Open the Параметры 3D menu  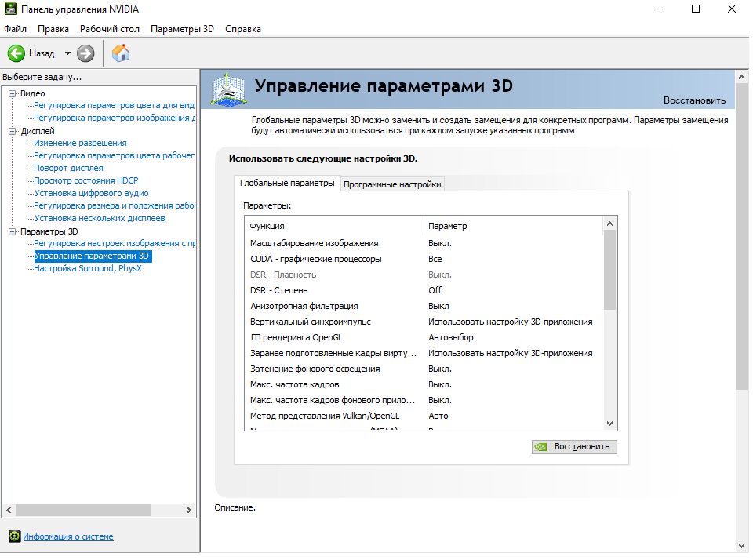coord(182,29)
